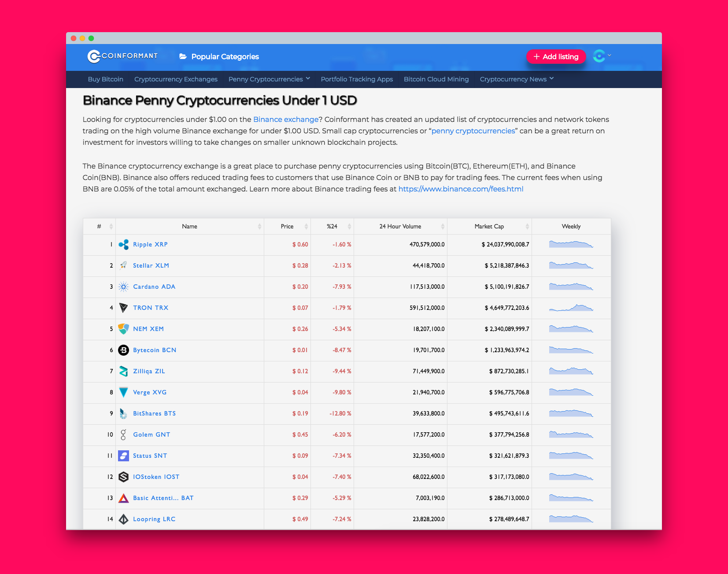
Task: Click the Add listing button
Action: click(556, 56)
